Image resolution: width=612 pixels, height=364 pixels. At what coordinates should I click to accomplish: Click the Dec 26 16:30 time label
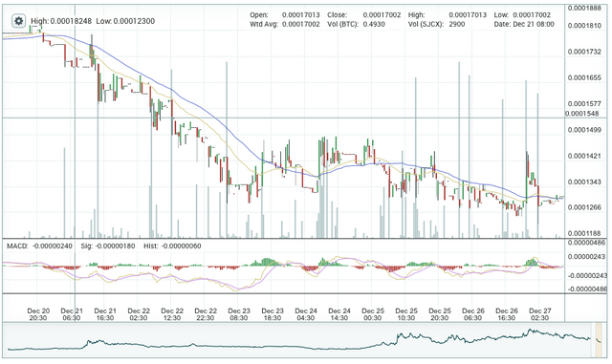pos(507,314)
